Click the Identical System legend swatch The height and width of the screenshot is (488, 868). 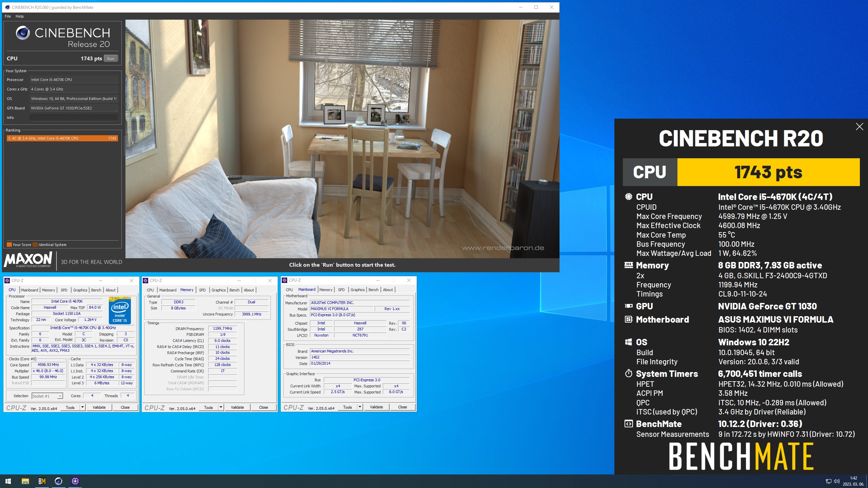pyautogui.click(x=35, y=245)
